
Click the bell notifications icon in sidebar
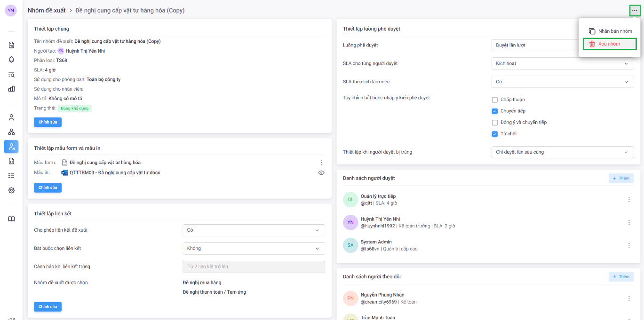click(11, 60)
